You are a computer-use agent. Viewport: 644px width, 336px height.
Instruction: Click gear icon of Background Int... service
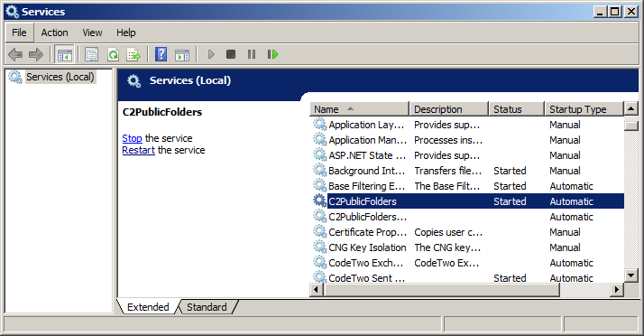(x=319, y=171)
